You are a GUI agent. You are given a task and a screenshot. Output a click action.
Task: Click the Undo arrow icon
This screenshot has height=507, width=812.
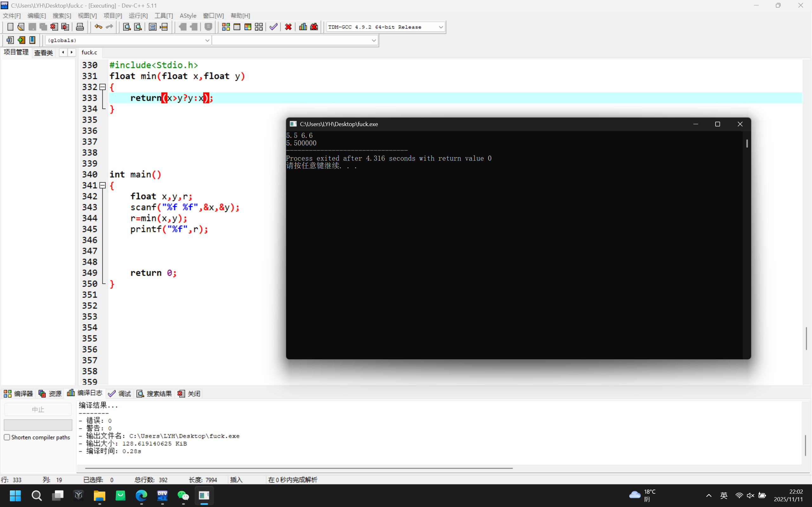(98, 27)
